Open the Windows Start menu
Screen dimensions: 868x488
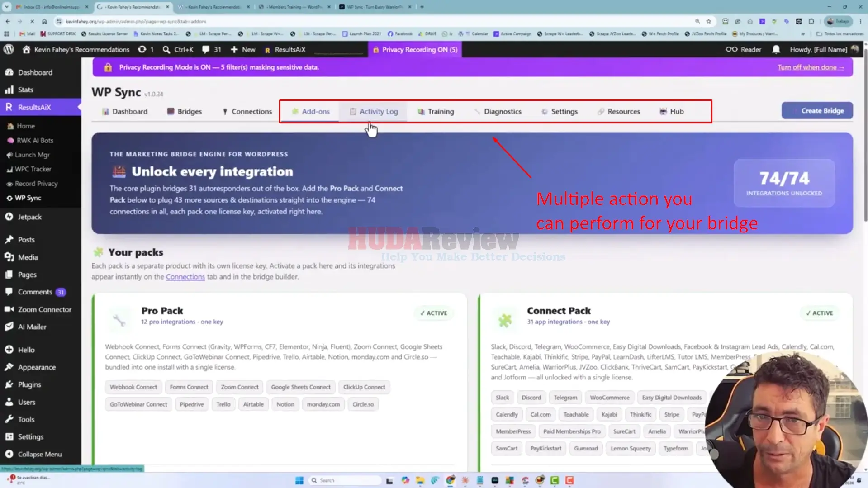[299, 480]
